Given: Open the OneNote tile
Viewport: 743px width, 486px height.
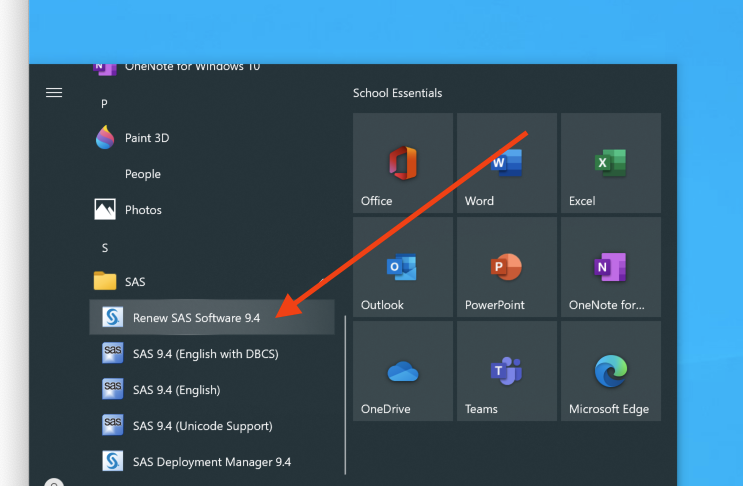Looking at the screenshot, I should click(610, 267).
